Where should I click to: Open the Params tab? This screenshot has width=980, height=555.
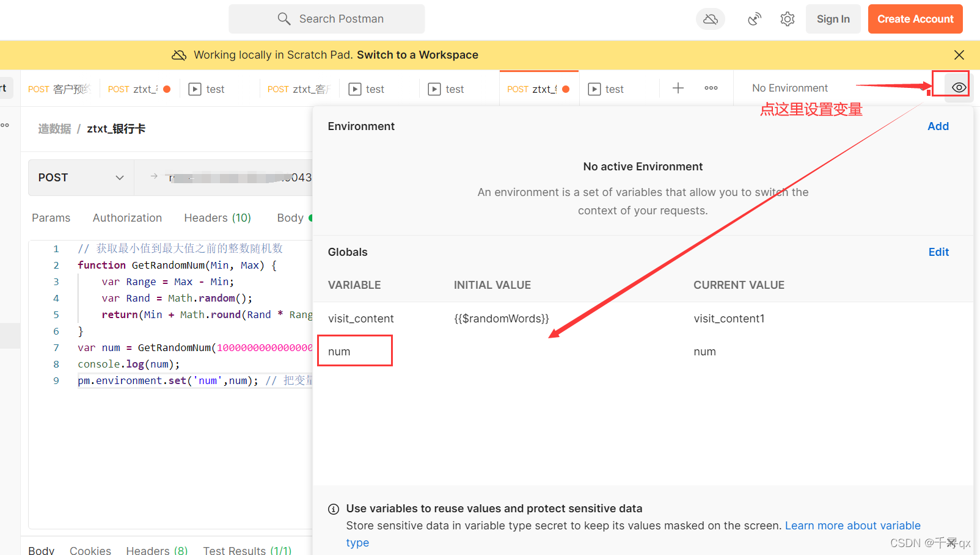[x=51, y=218]
